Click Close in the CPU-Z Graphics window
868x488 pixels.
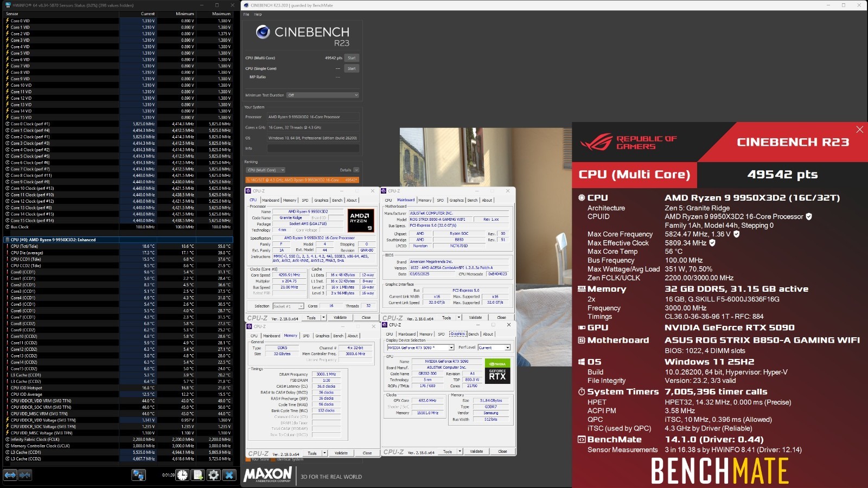[x=502, y=451]
